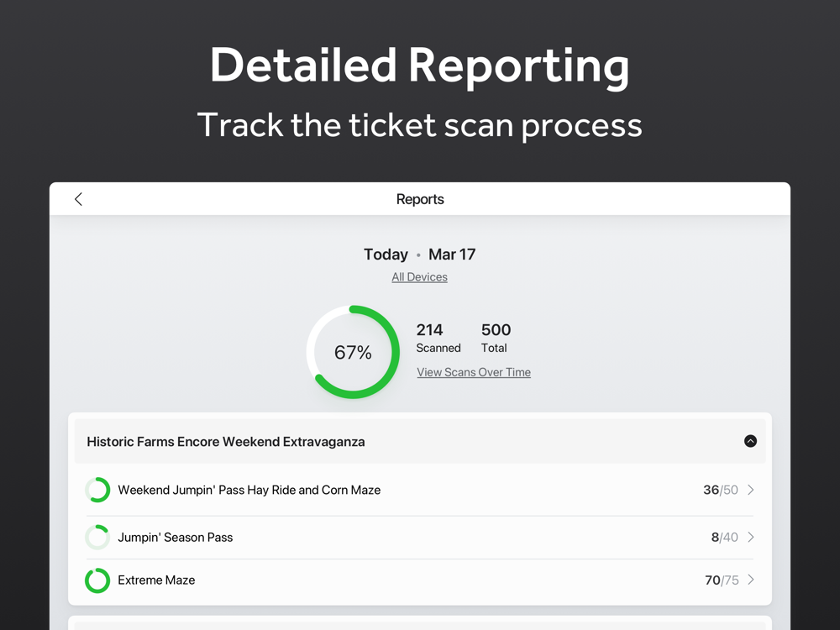Viewport: 840px width, 630px height.
Task: Open details chevron for Jumpin' Season Pass
Action: point(750,537)
